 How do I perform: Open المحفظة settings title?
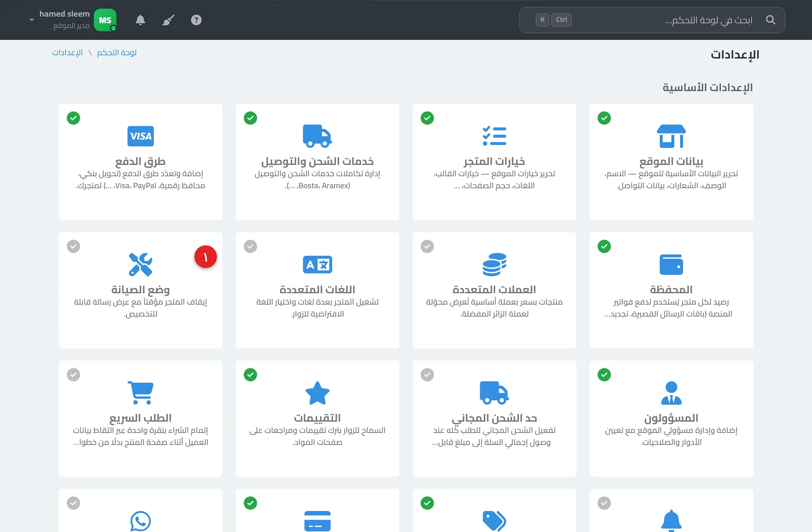pyautogui.click(x=671, y=290)
